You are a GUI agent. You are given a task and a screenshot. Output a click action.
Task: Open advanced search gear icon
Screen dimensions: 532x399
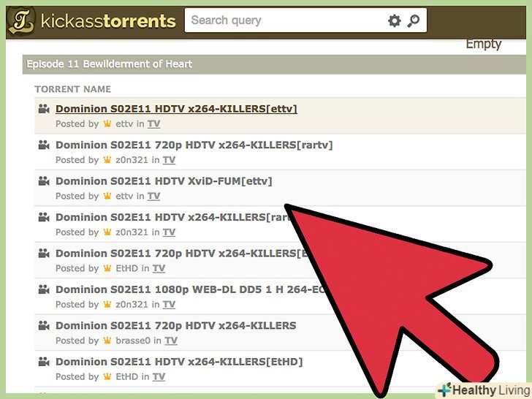click(394, 20)
